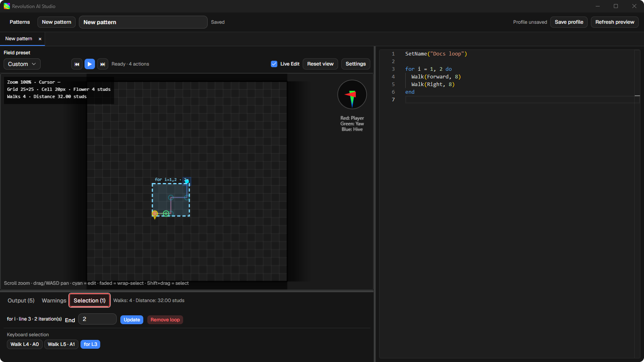The image size is (644, 362).
Task: Click the player orientation compass
Action: pyautogui.click(x=352, y=95)
